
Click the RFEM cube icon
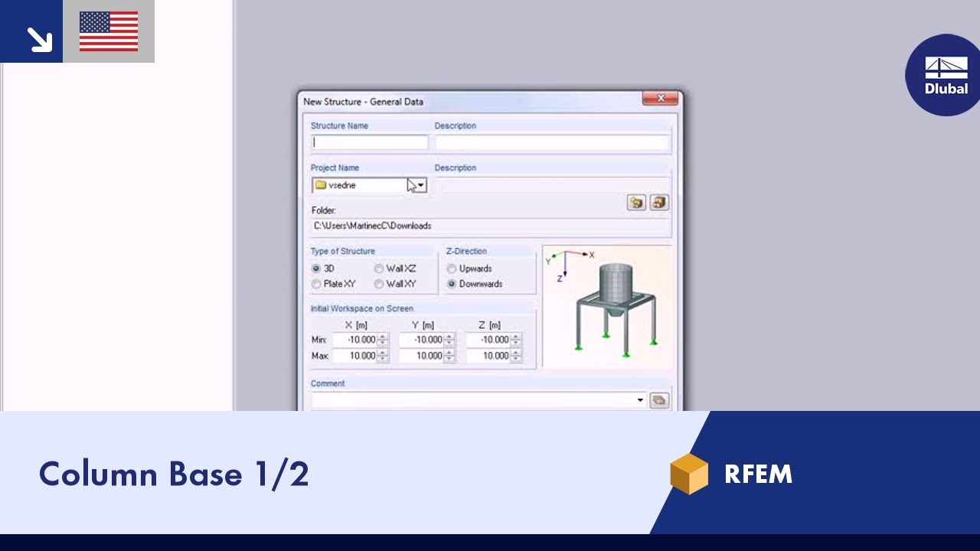tap(689, 474)
